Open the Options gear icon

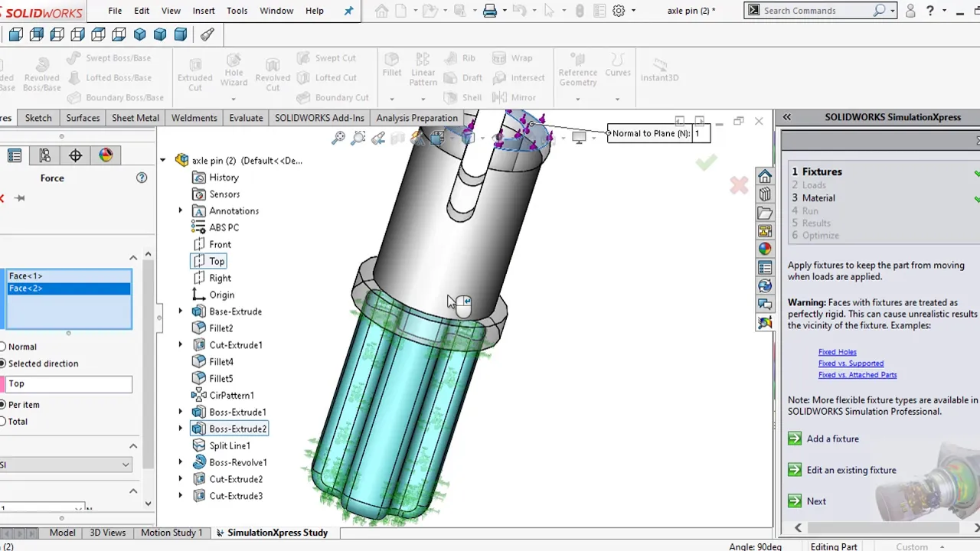(619, 11)
